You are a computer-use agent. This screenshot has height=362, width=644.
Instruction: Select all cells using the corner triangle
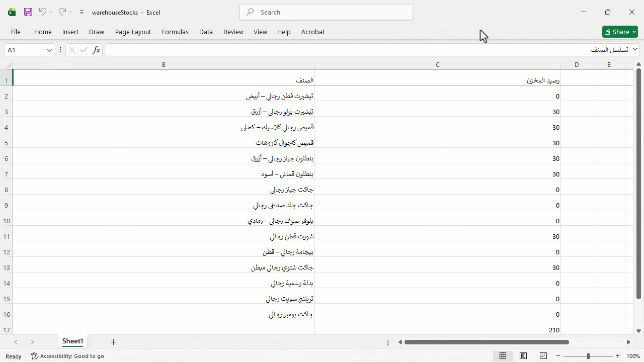[x=8, y=65]
